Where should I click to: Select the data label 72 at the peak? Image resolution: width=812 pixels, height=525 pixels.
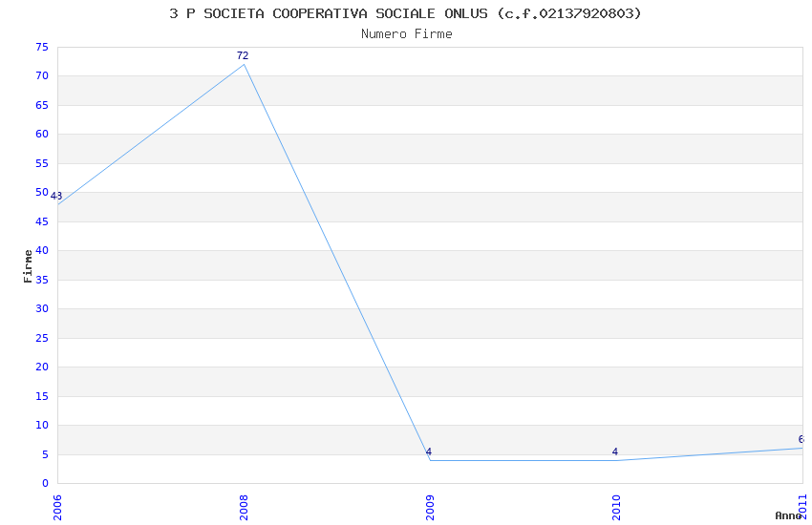click(x=243, y=55)
